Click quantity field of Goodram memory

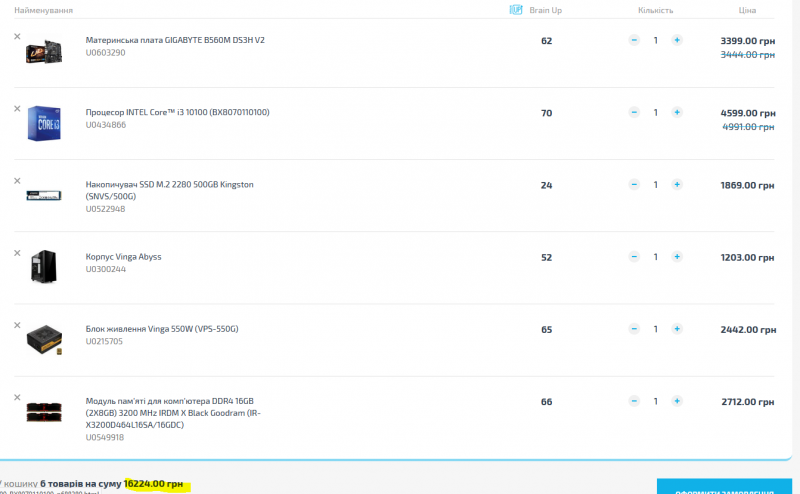point(656,401)
